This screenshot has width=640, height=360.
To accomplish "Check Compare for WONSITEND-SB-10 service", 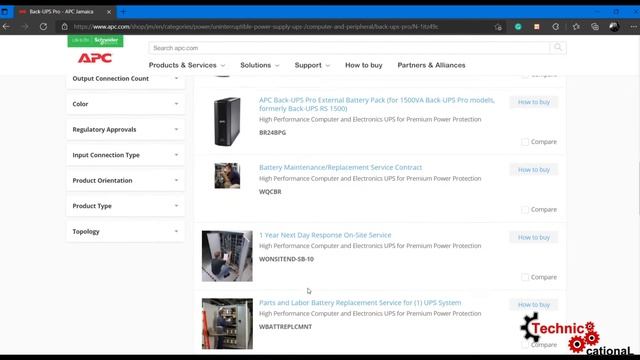I will click(525, 278).
